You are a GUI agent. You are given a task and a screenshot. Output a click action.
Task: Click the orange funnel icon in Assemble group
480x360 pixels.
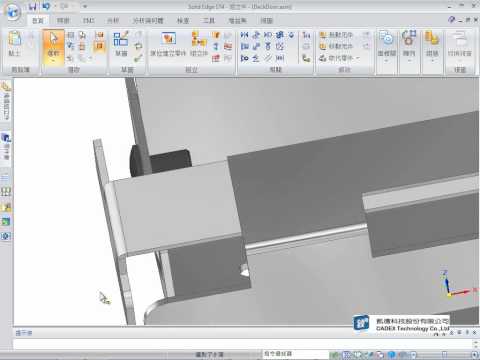tap(216, 35)
